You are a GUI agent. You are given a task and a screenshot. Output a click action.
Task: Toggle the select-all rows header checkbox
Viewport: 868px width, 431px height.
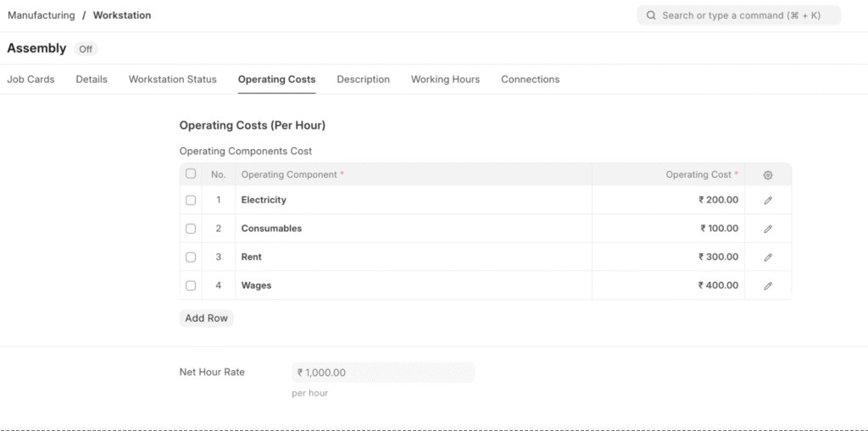point(191,174)
